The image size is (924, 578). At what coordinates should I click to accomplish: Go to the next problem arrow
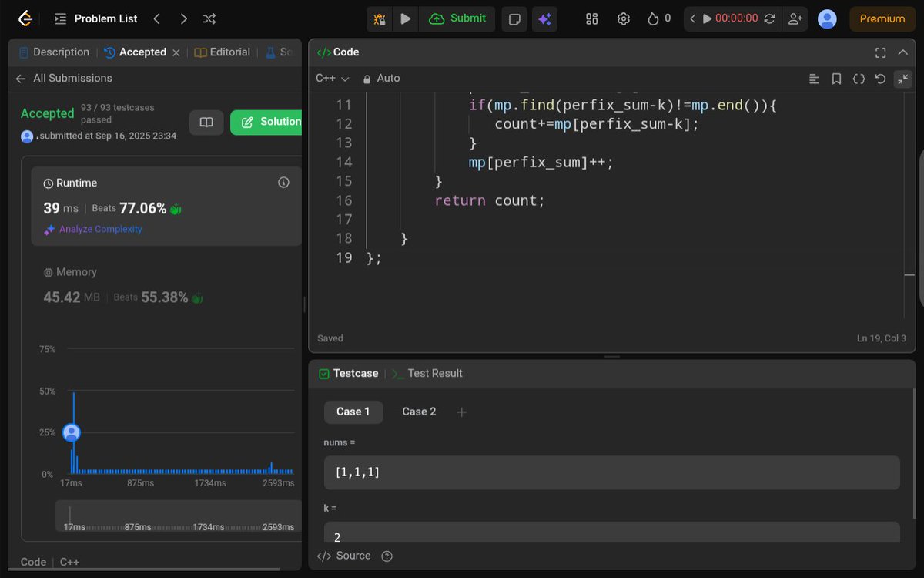[183, 18]
